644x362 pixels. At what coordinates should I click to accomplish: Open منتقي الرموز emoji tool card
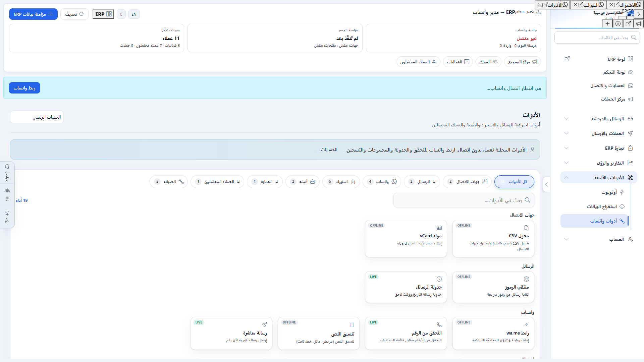tap(493, 287)
